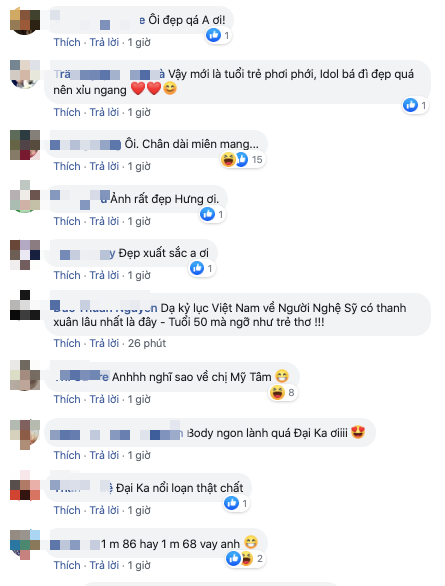
Task: Click Thích under '1 m 86 hay 1 m 68' comment
Action: point(67,565)
